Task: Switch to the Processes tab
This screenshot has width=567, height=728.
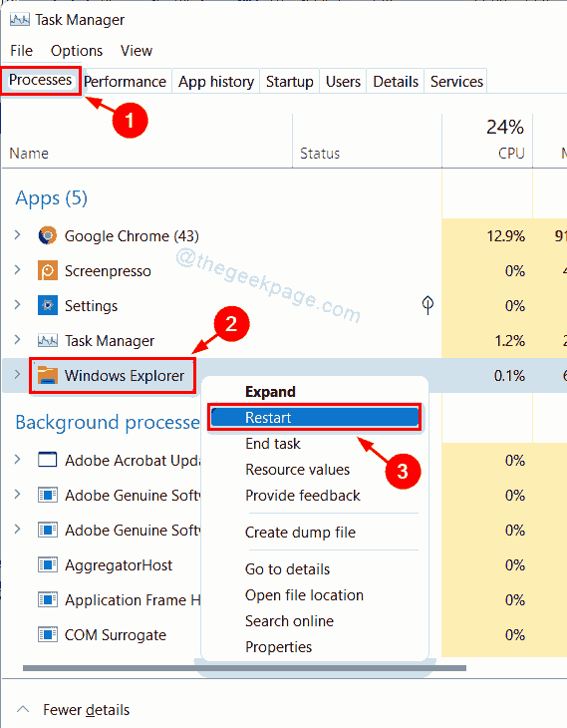Action: point(41,81)
